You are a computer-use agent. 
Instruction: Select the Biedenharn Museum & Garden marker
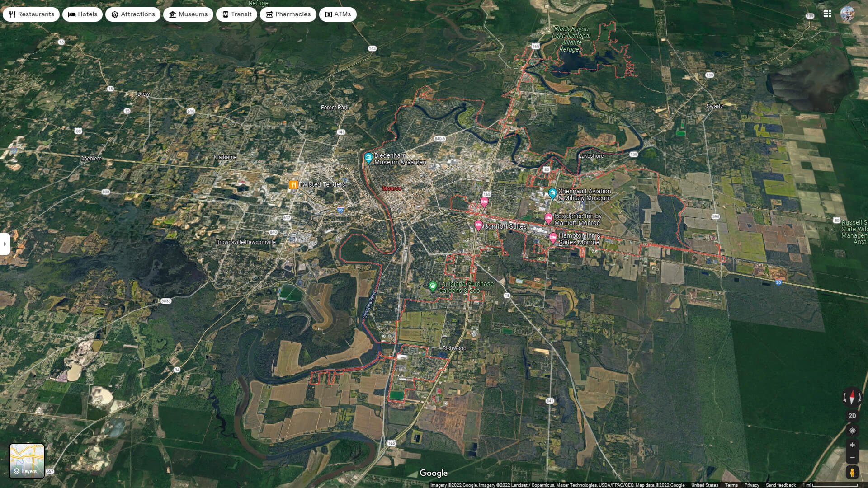click(368, 158)
